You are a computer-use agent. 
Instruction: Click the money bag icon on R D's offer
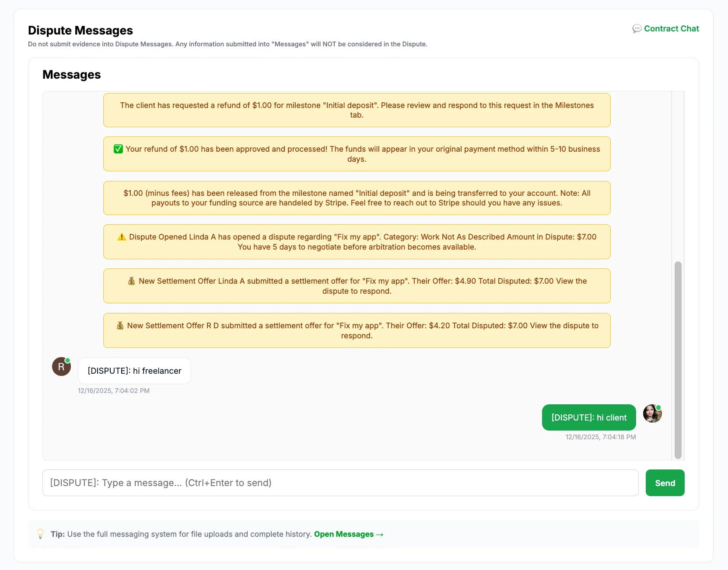(119, 325)
